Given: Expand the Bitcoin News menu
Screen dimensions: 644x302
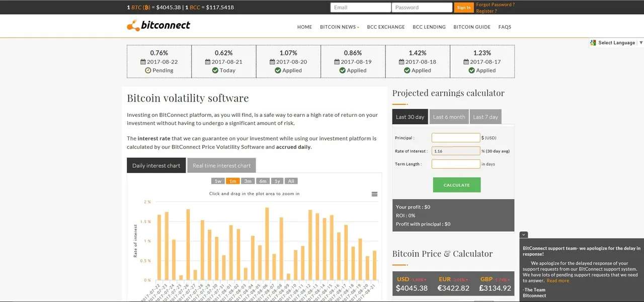Looking at the screenshot, I should tap(340, 27).
